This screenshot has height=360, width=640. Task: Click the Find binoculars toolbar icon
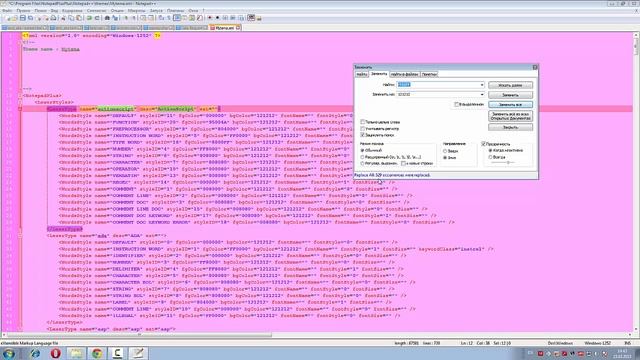[107, 18]
